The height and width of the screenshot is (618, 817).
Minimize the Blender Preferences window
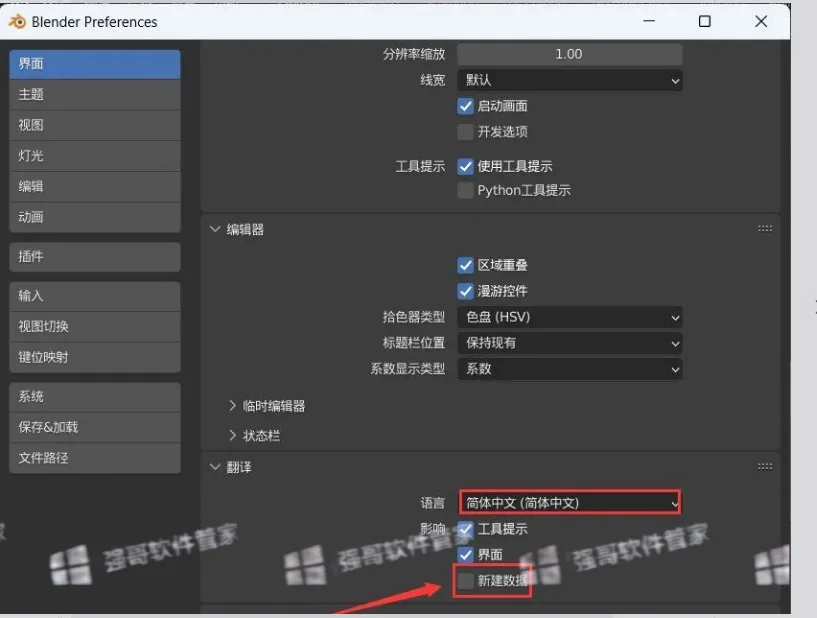click(649, 21)
